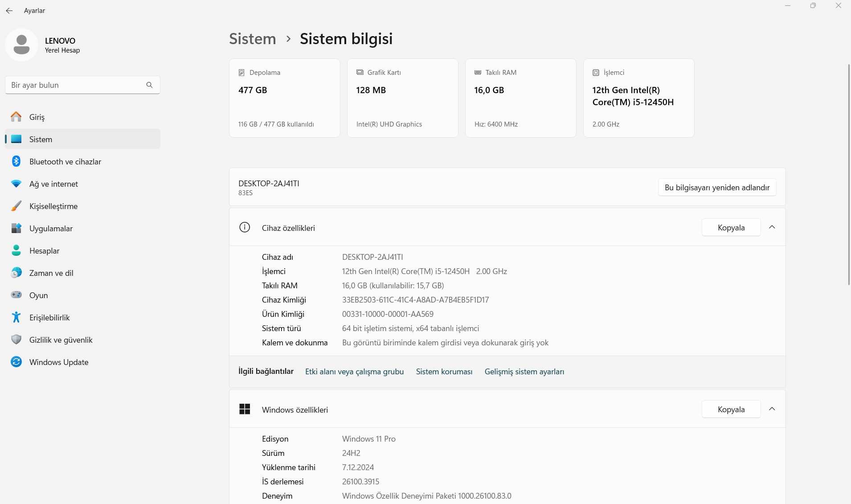851x504 pixels.
Task: Open the Giriş settings page
Action: click(82, 117)
